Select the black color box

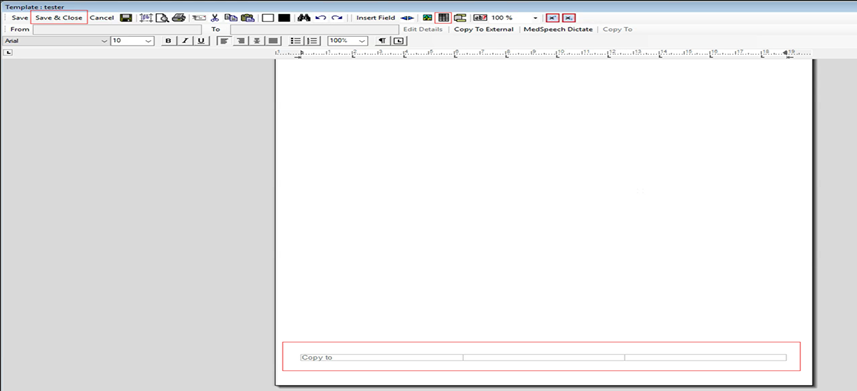[284, 18]
